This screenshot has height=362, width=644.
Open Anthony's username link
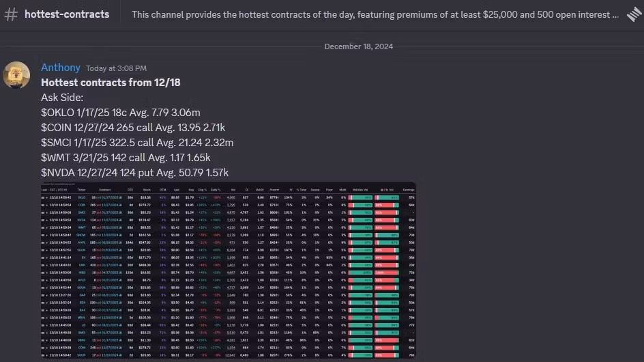point(61,68)
